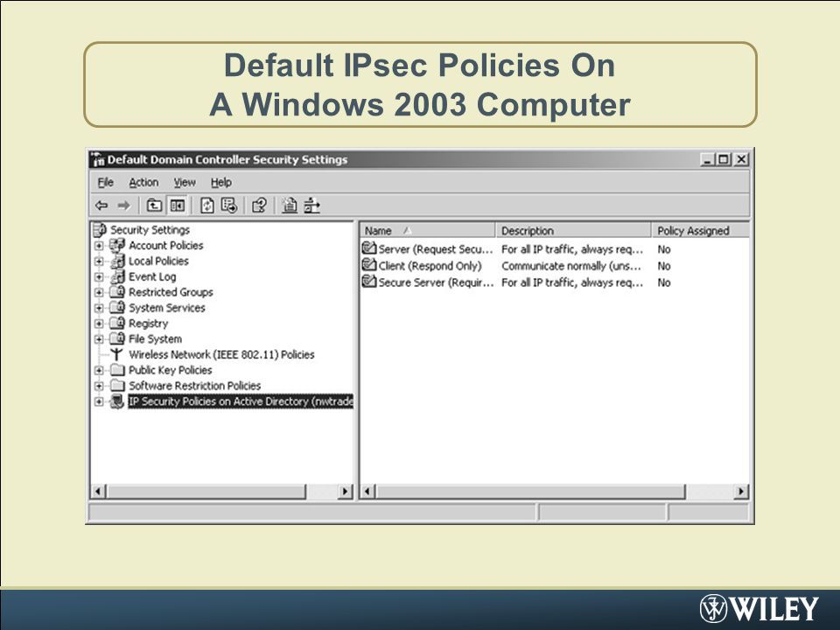The height and width of the screenshot is (630, 840).
Task: Select Wireless Network (IEEE 802.11) Policies
Action: click(x=221, y=354)
